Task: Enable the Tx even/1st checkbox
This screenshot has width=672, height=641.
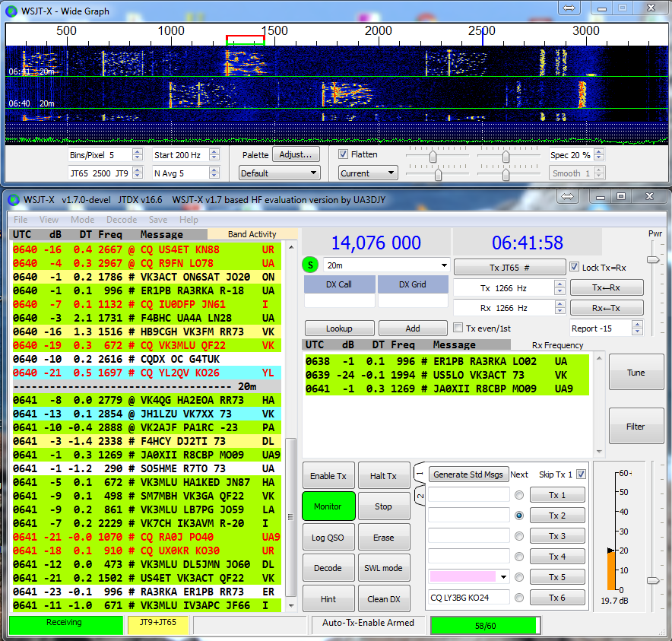Action: tap(458, 328)
